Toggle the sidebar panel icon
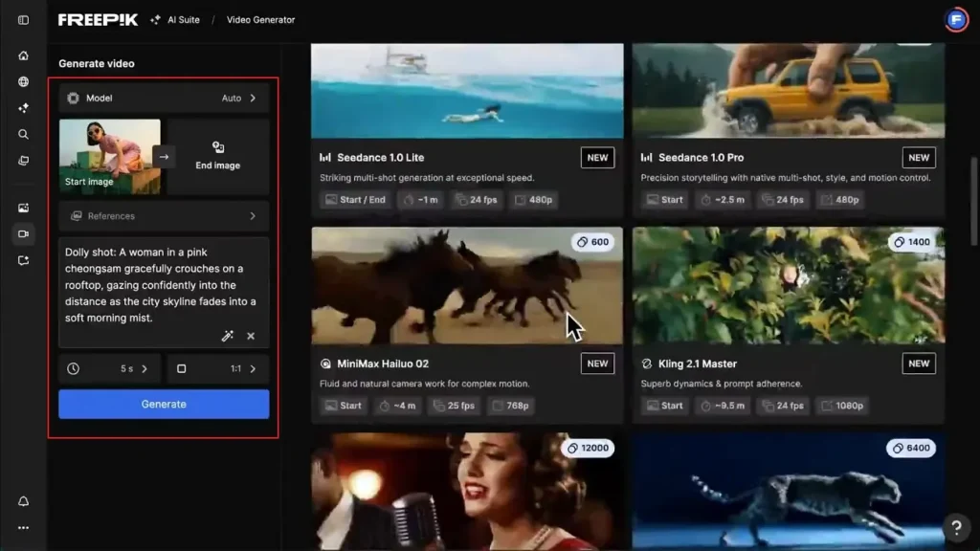The image size is (980, 551). coord(23,20)
